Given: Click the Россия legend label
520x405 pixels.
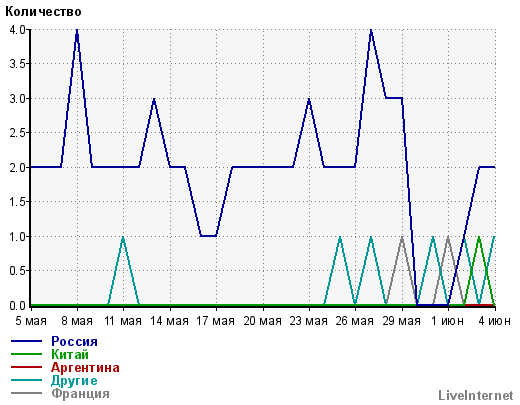Looking at the screenshot, I should (74, 341).
